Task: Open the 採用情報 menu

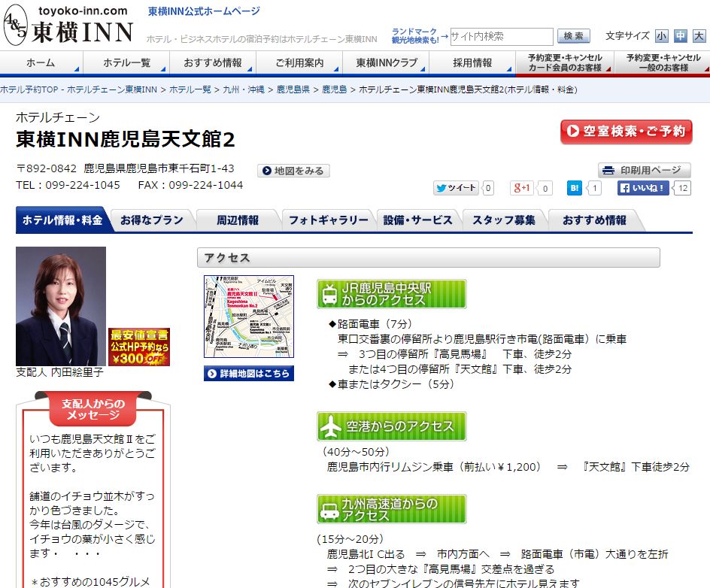Action: [x=472, y=62]
